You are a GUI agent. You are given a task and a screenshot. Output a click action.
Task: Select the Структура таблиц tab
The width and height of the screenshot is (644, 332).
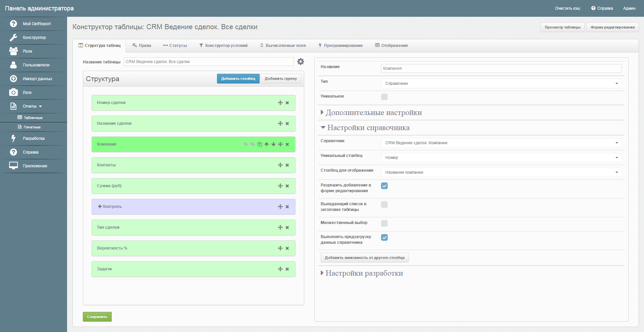point(99,46)
